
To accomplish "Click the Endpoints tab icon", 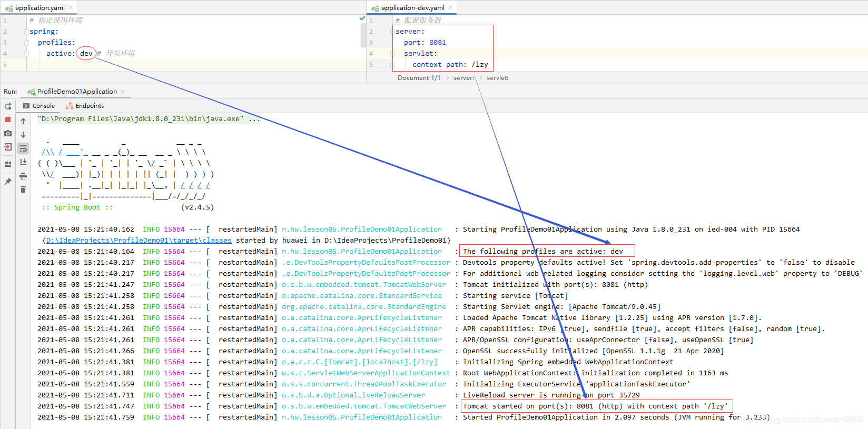I will (x=70, y=106).
